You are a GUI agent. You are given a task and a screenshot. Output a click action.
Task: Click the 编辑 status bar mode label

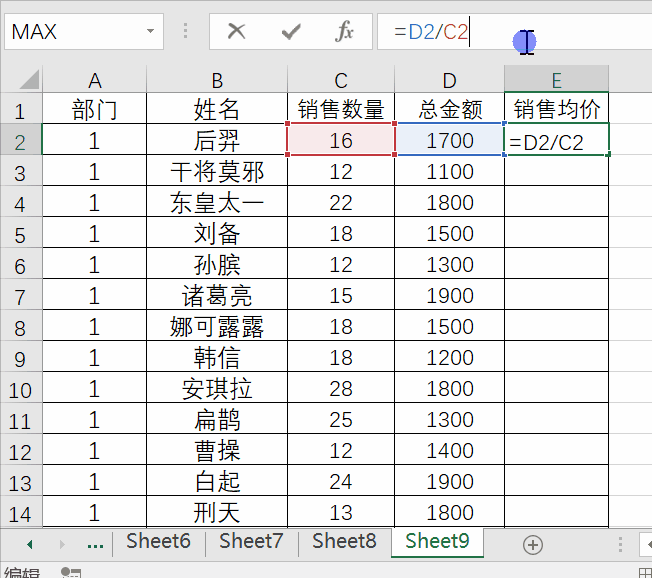pyautogui.click(x=22, y=573)
